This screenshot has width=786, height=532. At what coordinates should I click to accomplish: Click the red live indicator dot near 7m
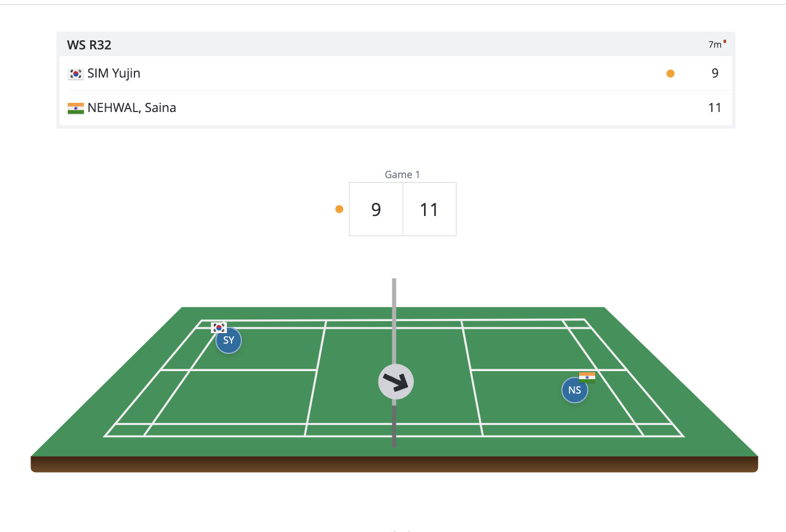coord(725,41)
